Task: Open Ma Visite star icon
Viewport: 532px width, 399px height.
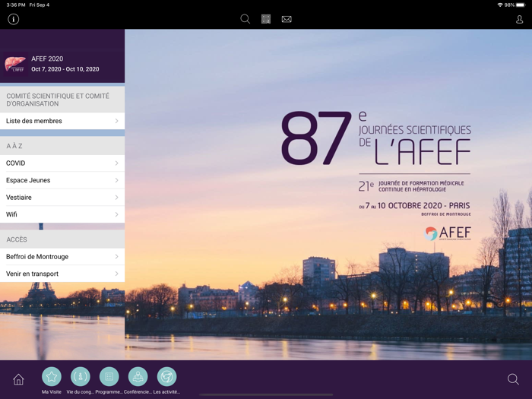Action: pyautogui.click(x=52, y=377)
